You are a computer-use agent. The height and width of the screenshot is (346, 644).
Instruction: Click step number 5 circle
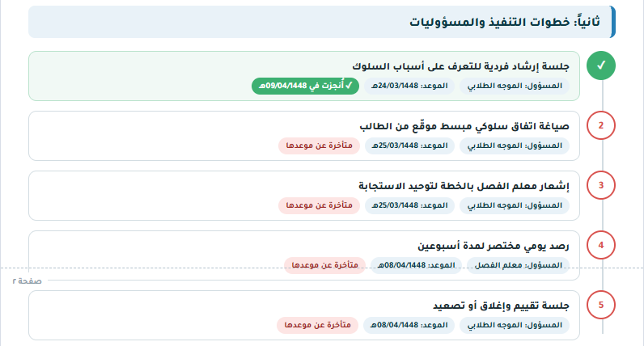click(x=601, y=305)
